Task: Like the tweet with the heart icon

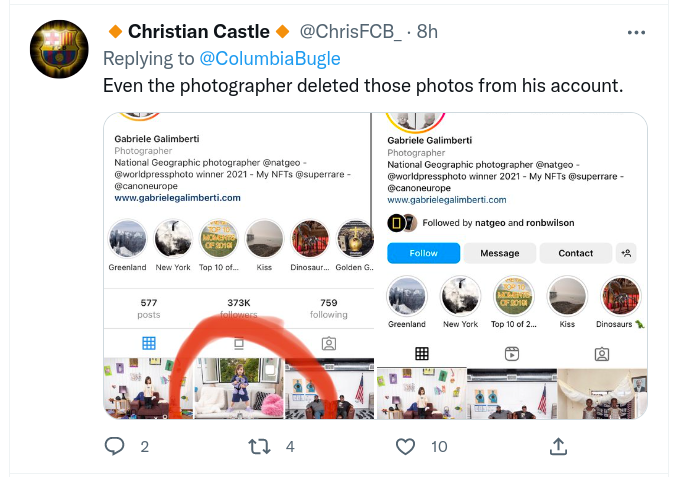Action: (x=405, y=446)
